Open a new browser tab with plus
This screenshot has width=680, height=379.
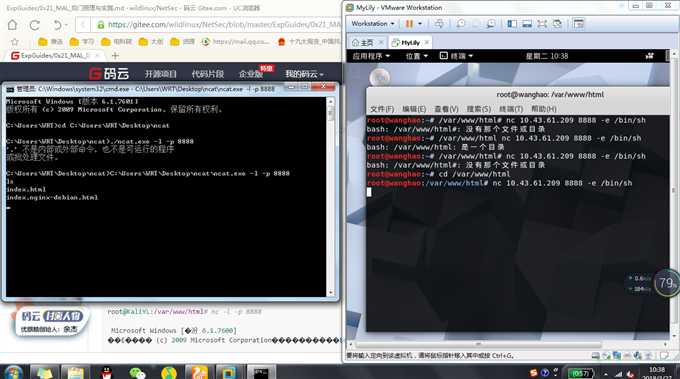(x=115, y=56)
